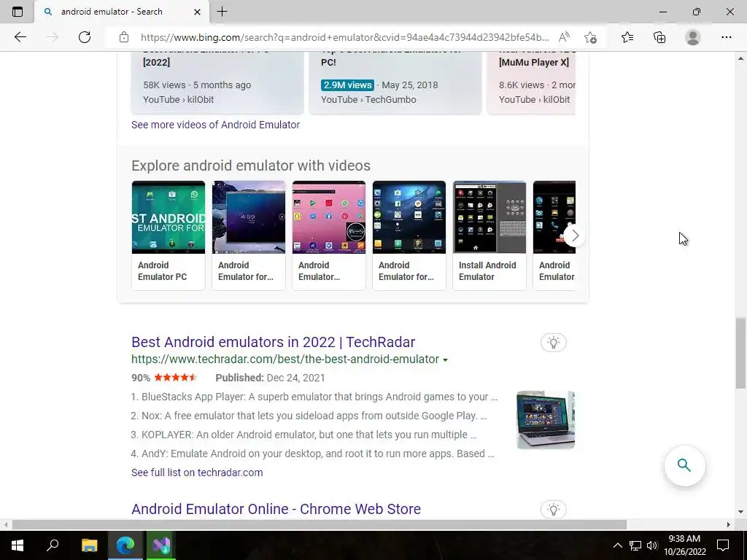Open Visual Studio from taskbar
The image size is (747, 560).
click(161, 545)
